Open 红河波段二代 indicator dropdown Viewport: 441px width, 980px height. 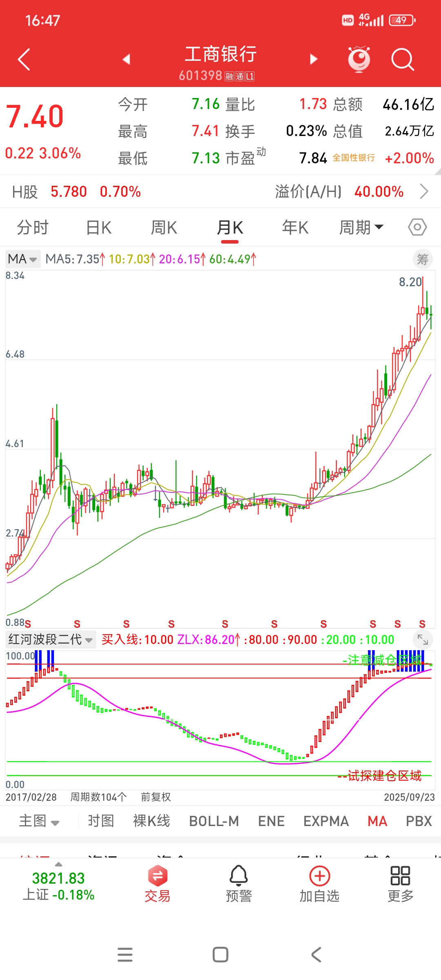click(x=51, y=639)
